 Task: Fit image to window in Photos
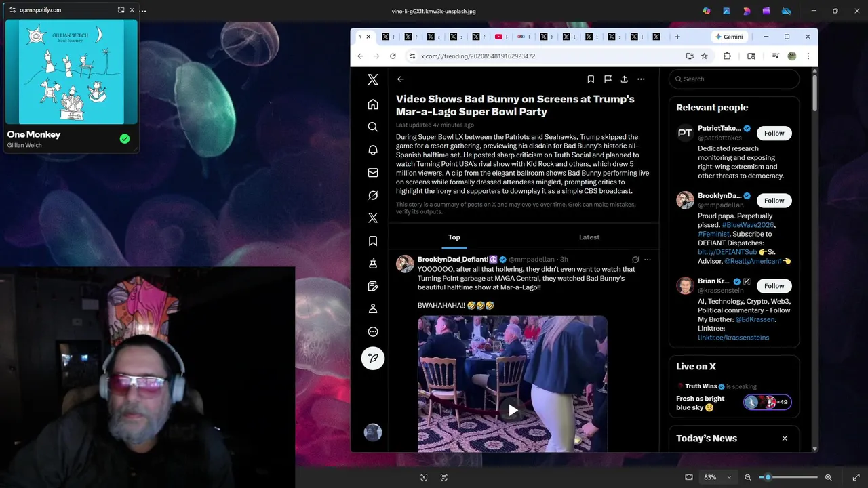point(689,477)
